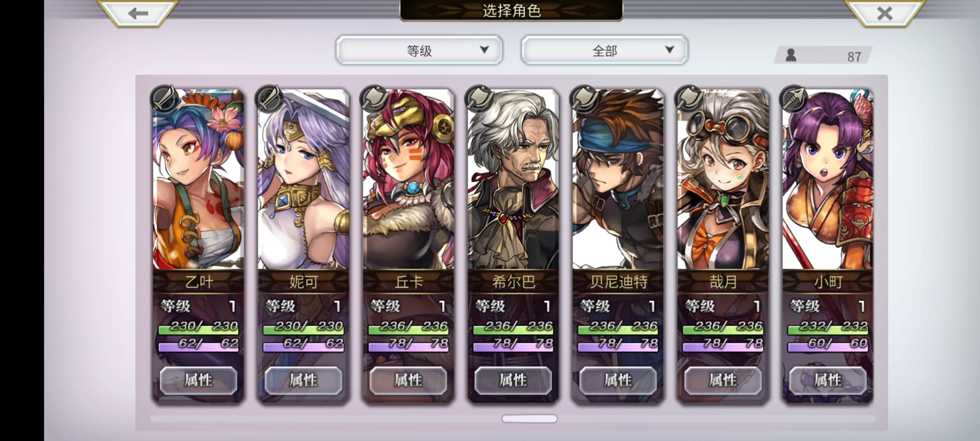Pick the 丘卡 character portrait
This screenshot has height=441, width=980.
[x=408, y=180]
